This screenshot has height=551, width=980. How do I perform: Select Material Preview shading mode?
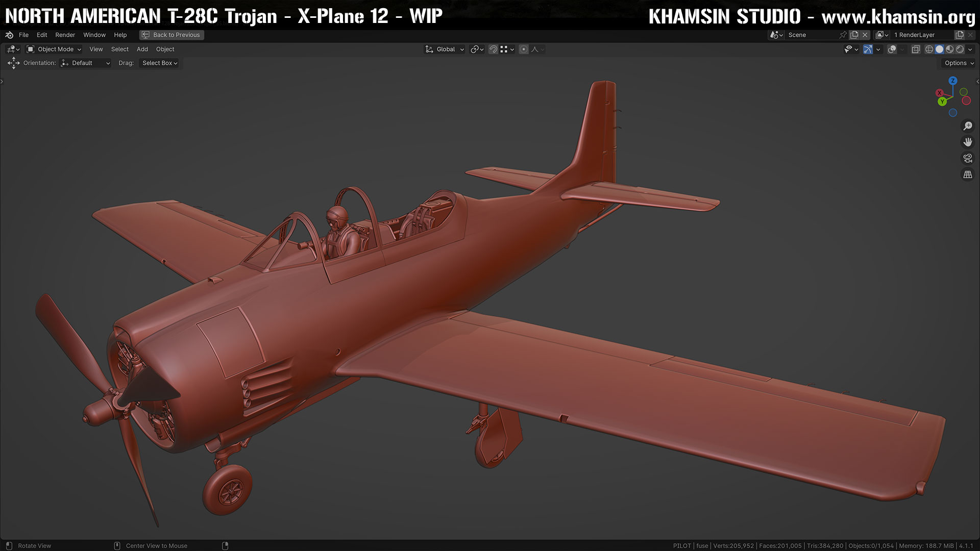click(950, 49)
